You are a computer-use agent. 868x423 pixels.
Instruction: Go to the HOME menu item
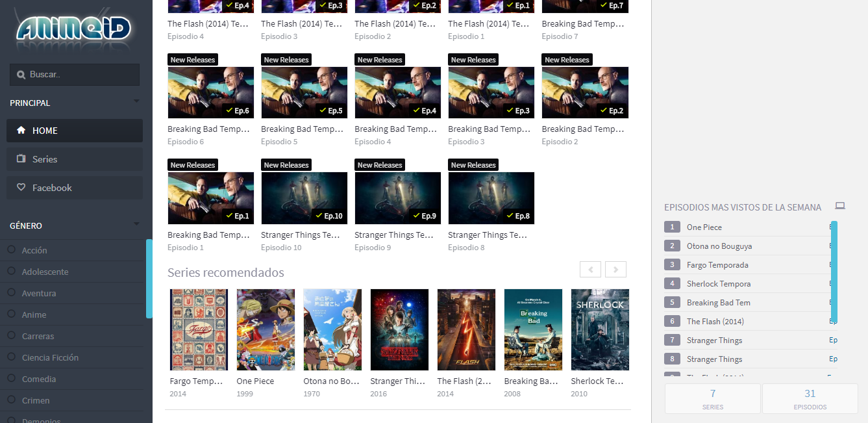coord(75,131)
